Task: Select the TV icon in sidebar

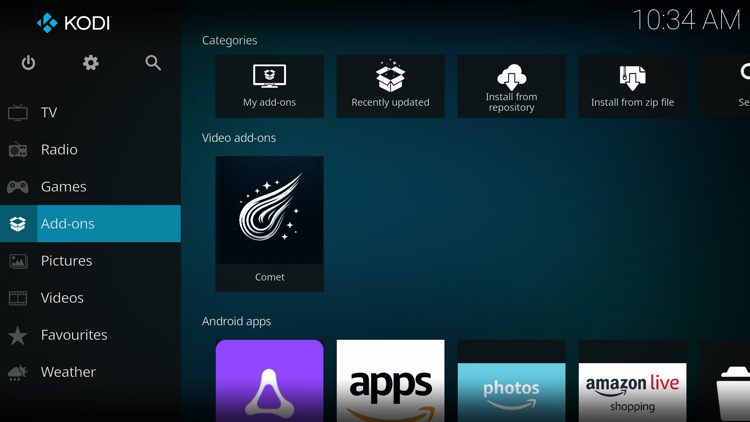Action: tap(18, 112)
